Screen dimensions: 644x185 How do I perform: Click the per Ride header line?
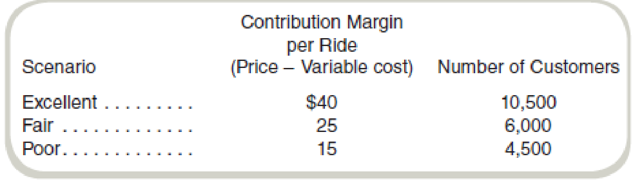coord(322,46)
